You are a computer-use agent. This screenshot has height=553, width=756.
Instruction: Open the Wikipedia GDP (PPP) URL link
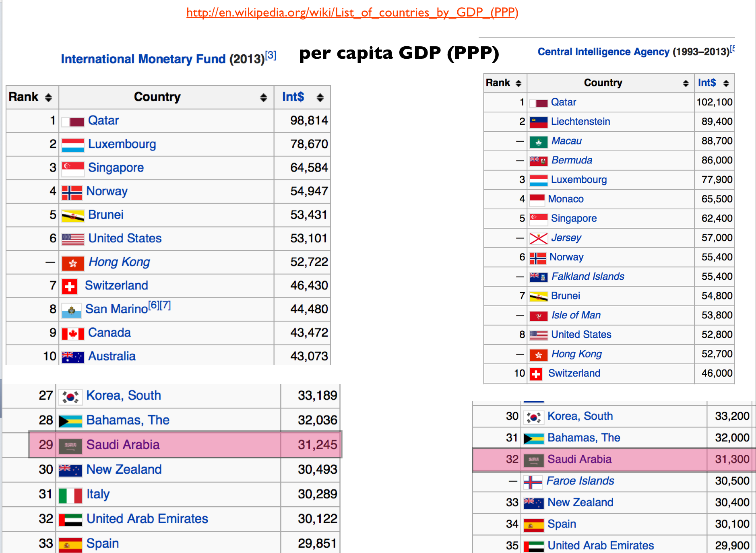(x=352, y=12)
